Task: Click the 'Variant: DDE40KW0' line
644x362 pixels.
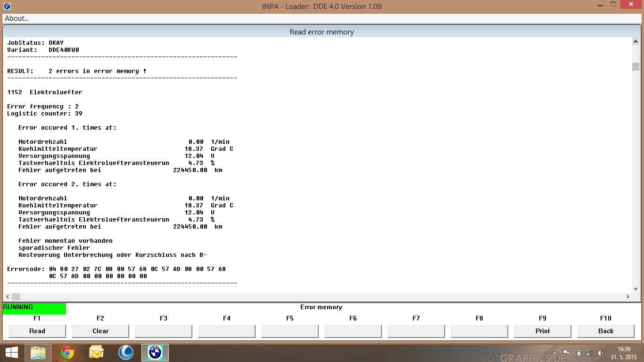Action: [43, 50]
